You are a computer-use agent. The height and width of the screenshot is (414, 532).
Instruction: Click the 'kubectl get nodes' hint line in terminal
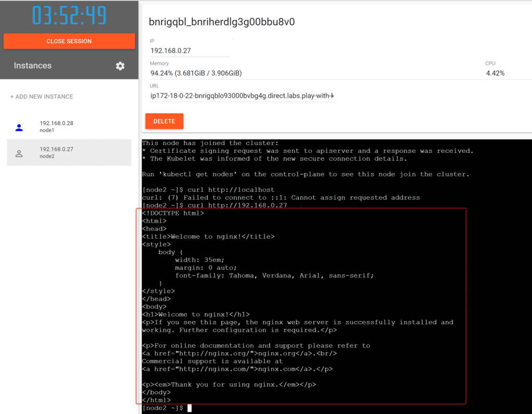coord(305,174)
